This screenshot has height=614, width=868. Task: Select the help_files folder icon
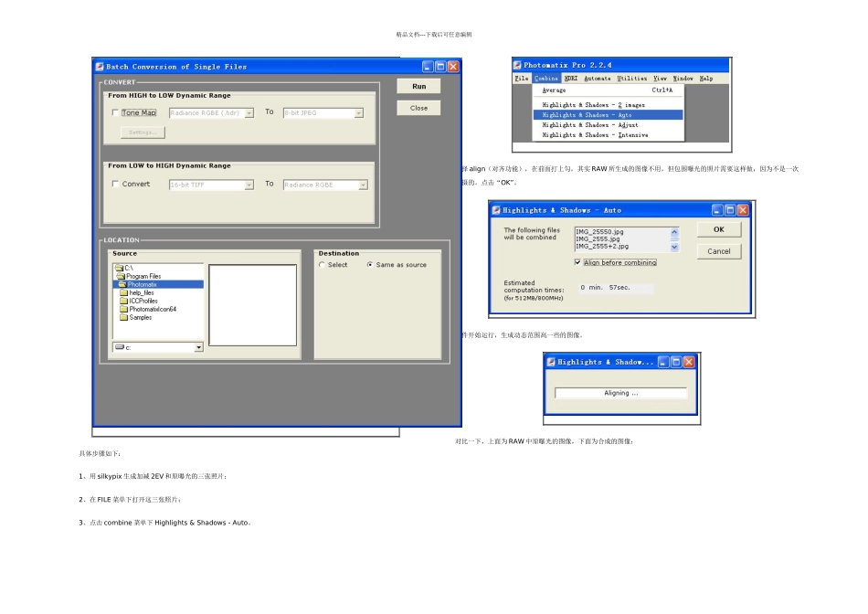pyautogui.click(x=124, y=293)
